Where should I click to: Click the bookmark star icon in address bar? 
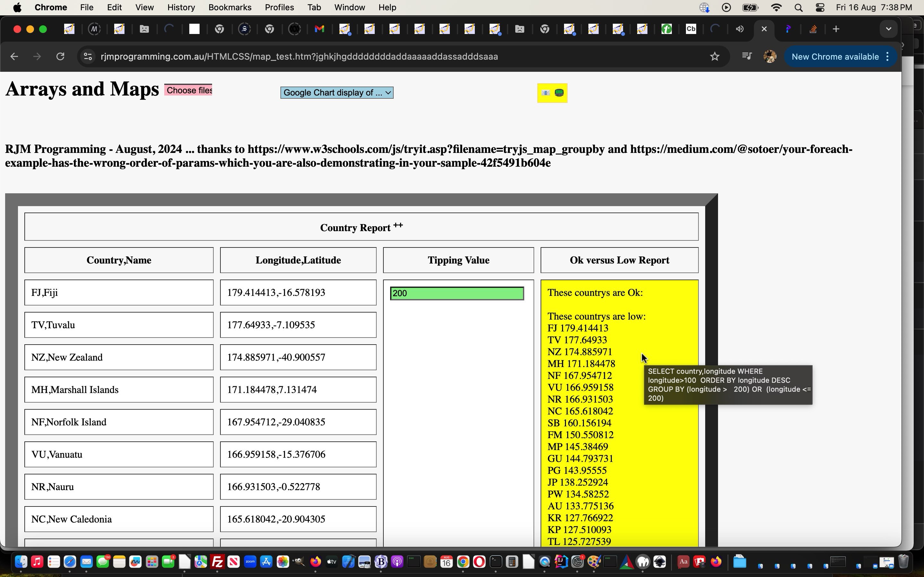(x=715, y=56)
